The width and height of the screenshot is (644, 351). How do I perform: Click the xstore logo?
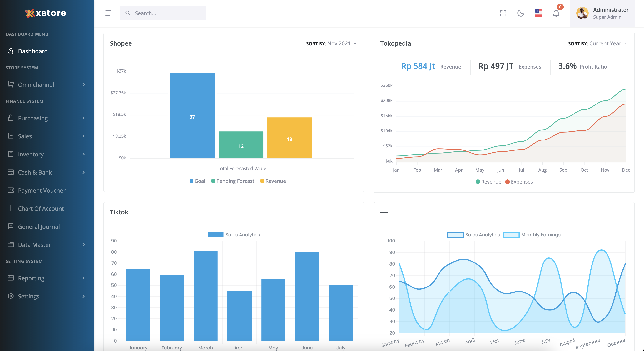tap(46, 13)
